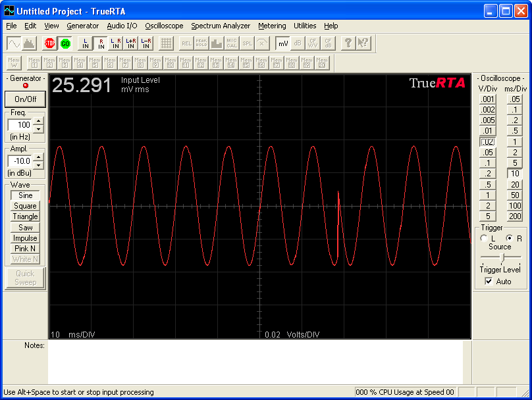Click the Mem 10 memory slot
The image size is (532, 400).
pyautogui.click(x=171, y=63)
